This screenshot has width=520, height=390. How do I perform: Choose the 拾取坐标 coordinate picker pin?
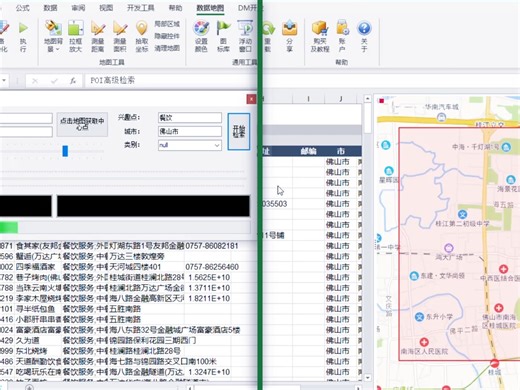(x=142, y=36)
